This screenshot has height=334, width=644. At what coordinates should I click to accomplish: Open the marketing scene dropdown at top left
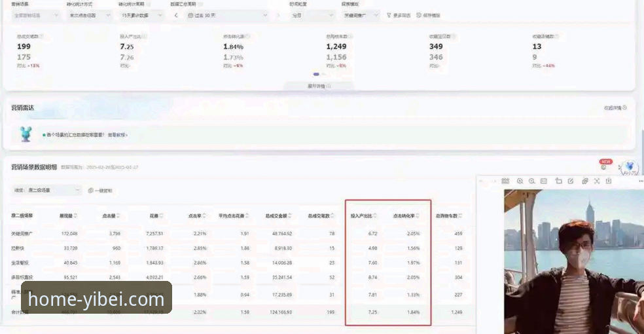pos(35,15)
